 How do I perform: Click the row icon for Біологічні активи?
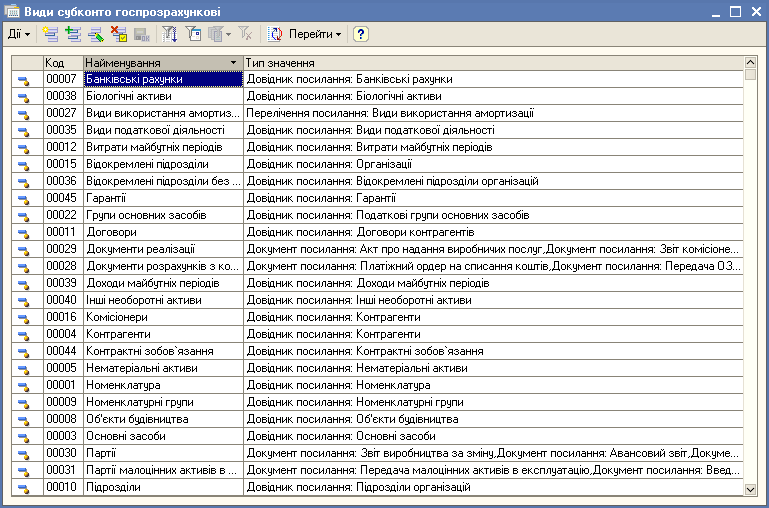(x=24, y=97)
